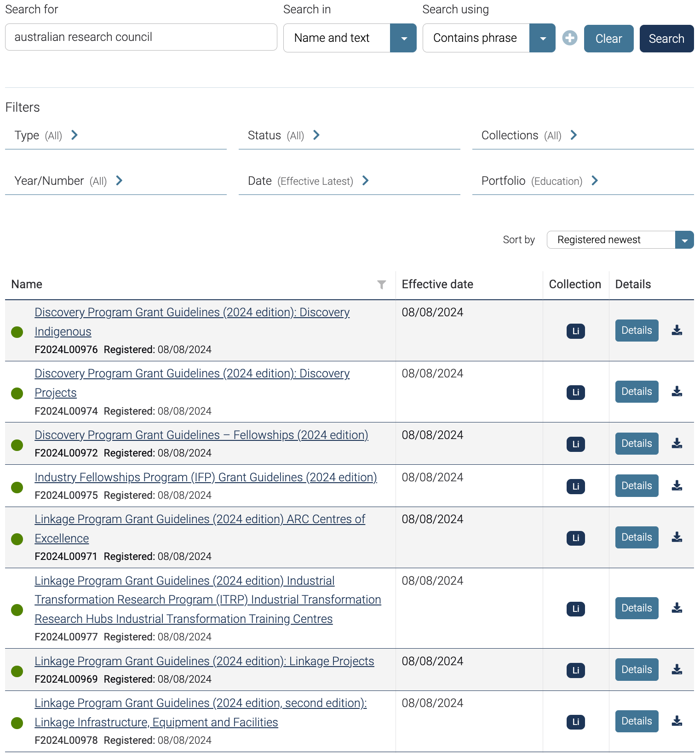
Task: Expand the Type filter
Action: pos(115,135)
